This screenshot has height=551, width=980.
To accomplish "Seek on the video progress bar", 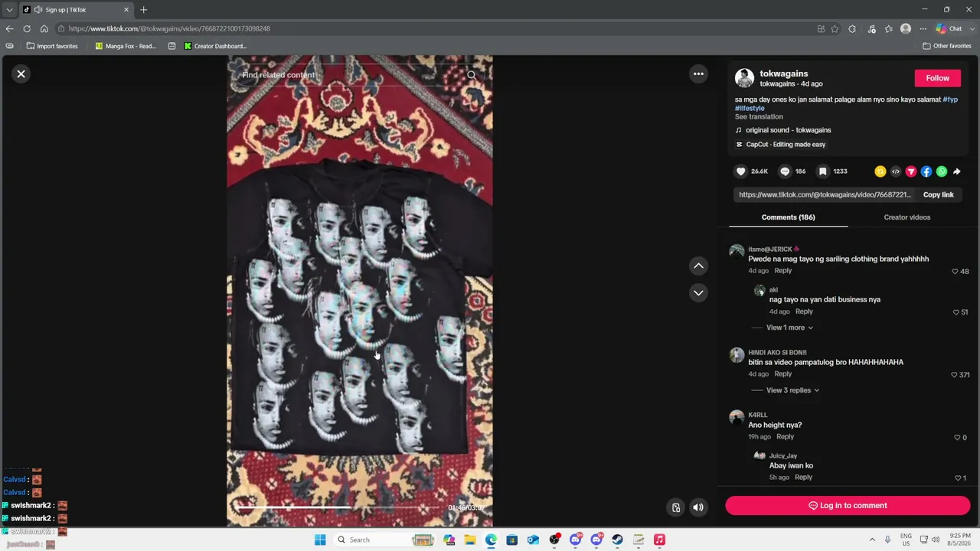I will pyautogui.click(x=338, y=507).
